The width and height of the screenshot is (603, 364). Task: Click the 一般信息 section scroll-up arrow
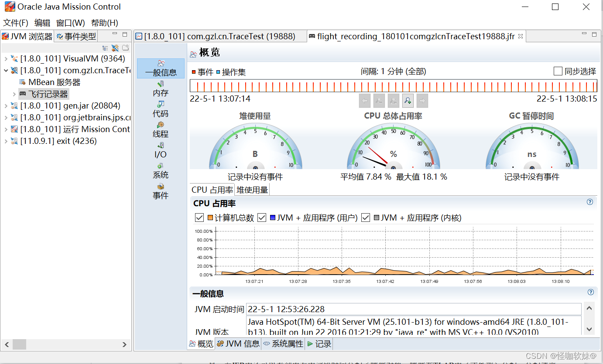[589, 308]
